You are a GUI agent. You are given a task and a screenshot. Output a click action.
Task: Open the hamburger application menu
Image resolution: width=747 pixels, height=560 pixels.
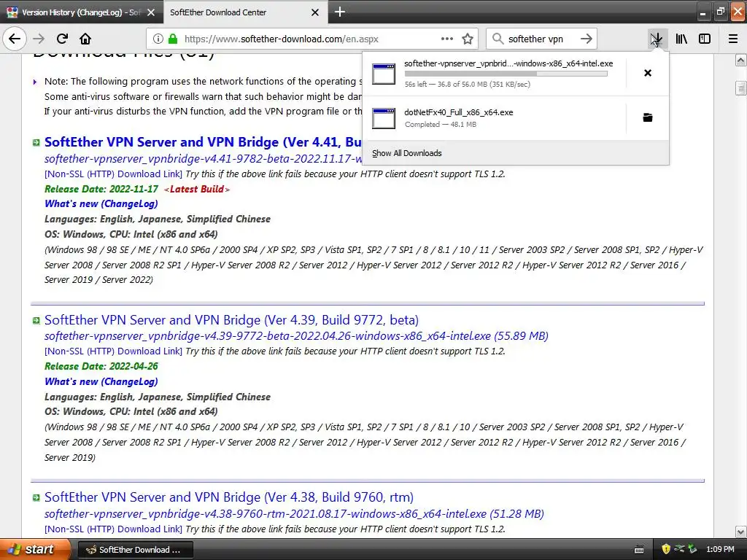pyautogui.click(x=733, y=39)
